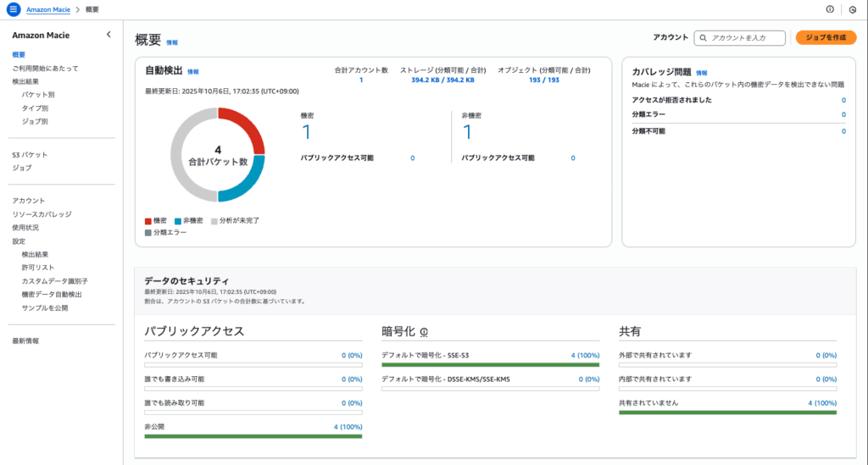Click the 情報 link next to 自動検出

tap(193, 72)
